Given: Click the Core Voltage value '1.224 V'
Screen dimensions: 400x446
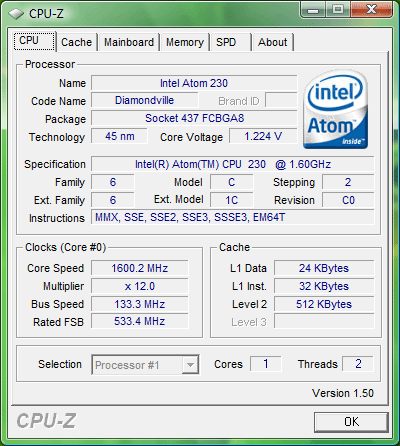Looking at the screenshot, I should (x=263, y=136).
